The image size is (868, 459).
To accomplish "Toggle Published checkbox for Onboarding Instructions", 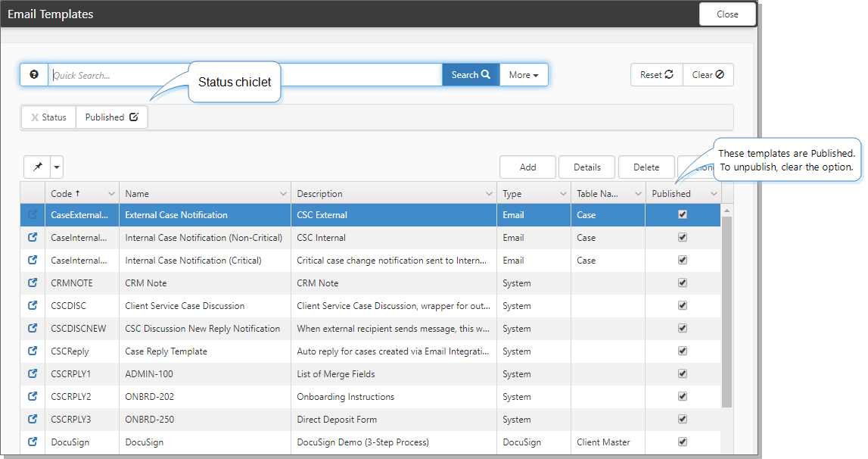I will pyautogui.click(x=683, y=397).
